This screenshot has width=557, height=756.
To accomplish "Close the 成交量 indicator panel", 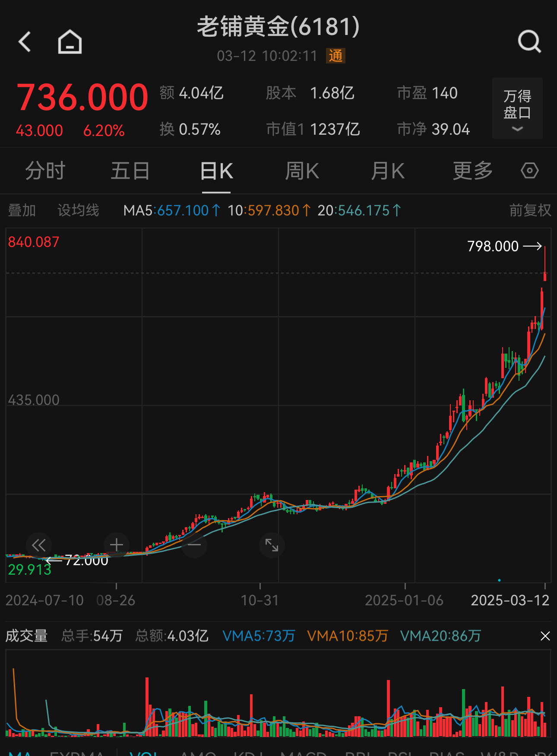I will pos(545,636).
